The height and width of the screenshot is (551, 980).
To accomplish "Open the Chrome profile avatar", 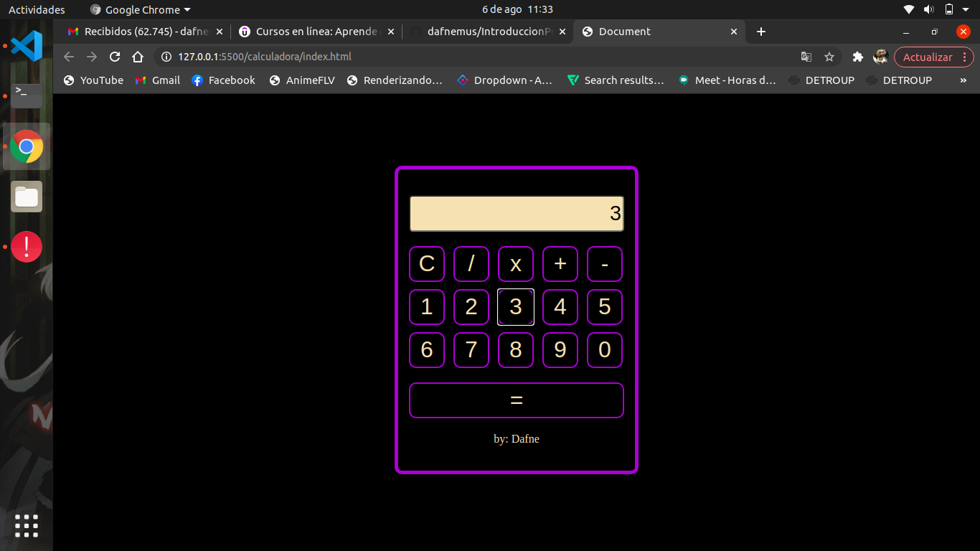I will point(880,57).
